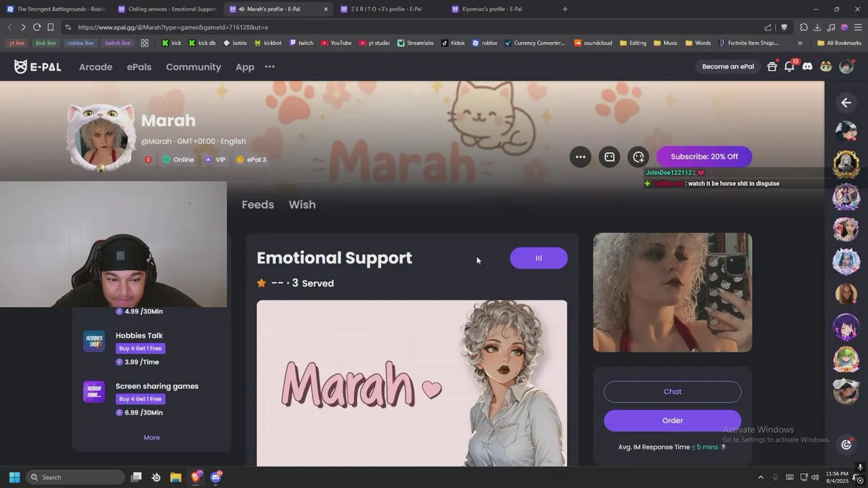Screen dimensions: 868x488
Task: Click the address bar URL field
Action: 407,27
